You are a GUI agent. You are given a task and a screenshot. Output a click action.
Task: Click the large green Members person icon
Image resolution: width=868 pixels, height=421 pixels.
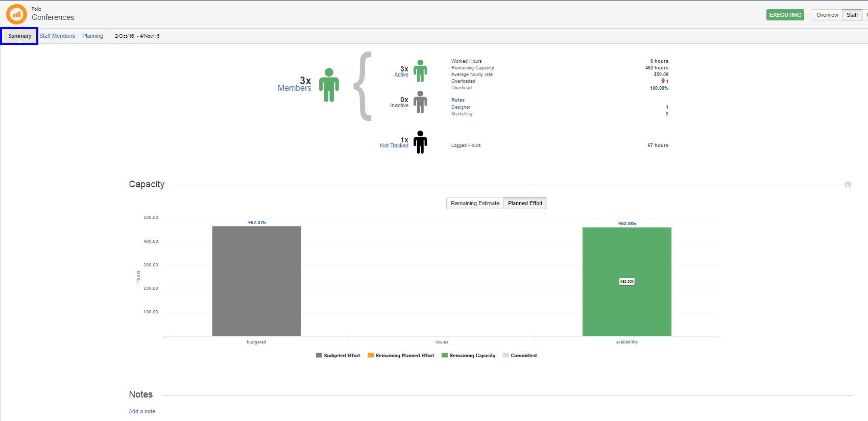[x=329, y=85]
